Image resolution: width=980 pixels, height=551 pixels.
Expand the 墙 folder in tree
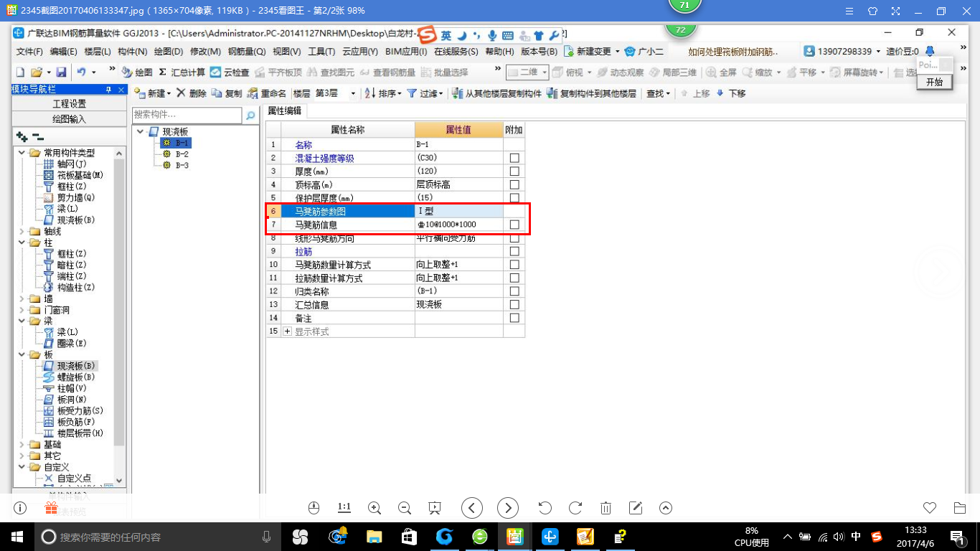click(20, 299)
